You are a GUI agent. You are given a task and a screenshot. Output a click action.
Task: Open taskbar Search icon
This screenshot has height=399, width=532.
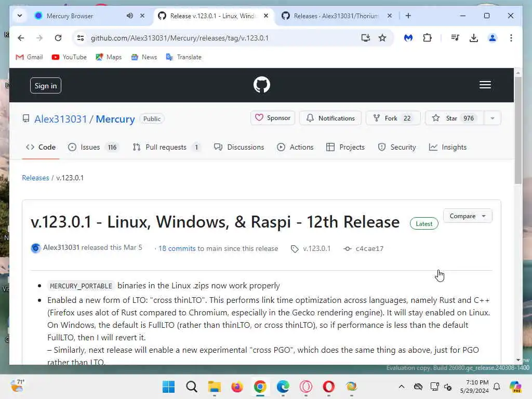pos(191,387)
